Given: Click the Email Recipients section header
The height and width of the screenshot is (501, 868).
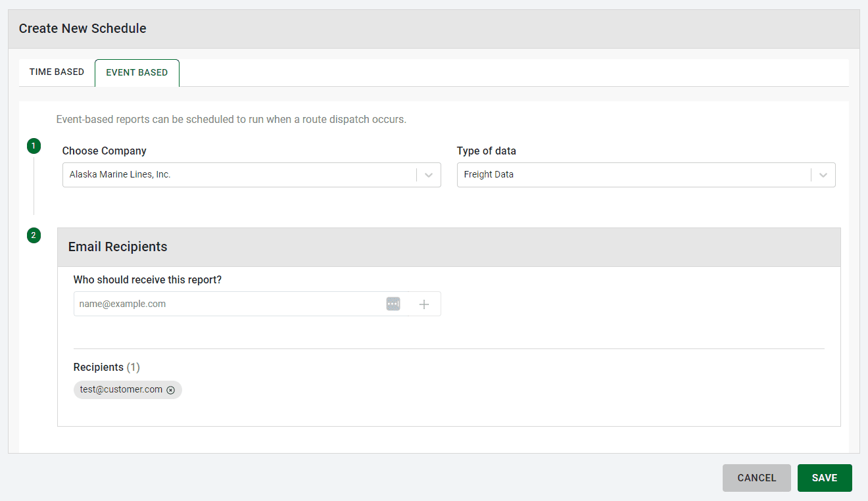Looking at the screenshot, I should 118,247.
